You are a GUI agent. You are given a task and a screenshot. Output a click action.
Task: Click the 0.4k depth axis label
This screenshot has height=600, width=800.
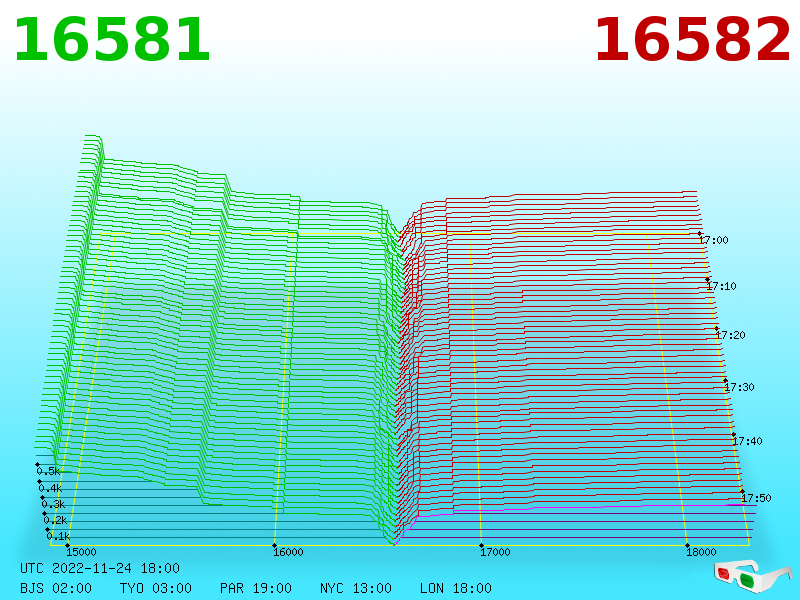coord(50,488)
